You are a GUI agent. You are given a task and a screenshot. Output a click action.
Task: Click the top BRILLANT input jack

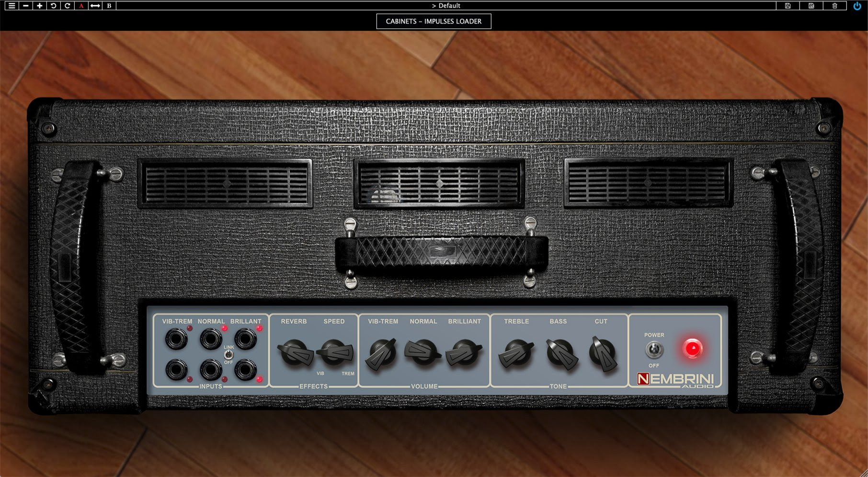(x=245, y=339)
